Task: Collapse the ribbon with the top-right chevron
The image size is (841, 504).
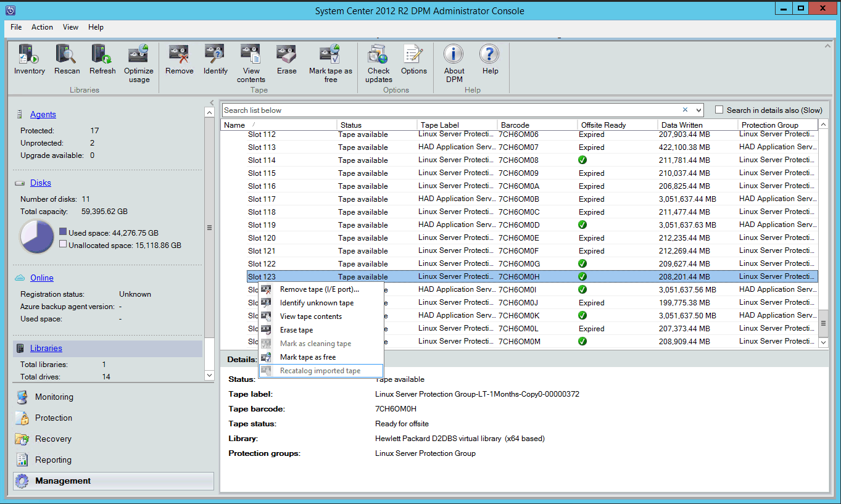Action: coord(828,45)
